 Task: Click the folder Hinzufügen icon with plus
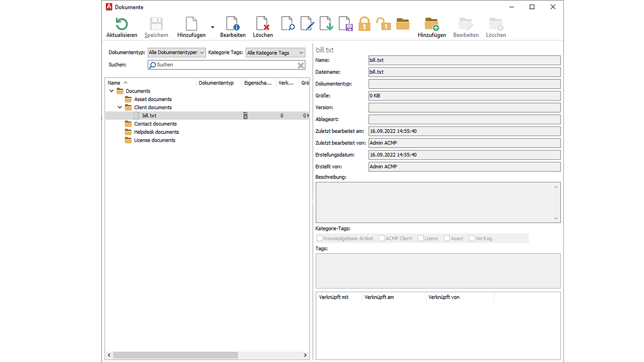[x=432, y=24]
